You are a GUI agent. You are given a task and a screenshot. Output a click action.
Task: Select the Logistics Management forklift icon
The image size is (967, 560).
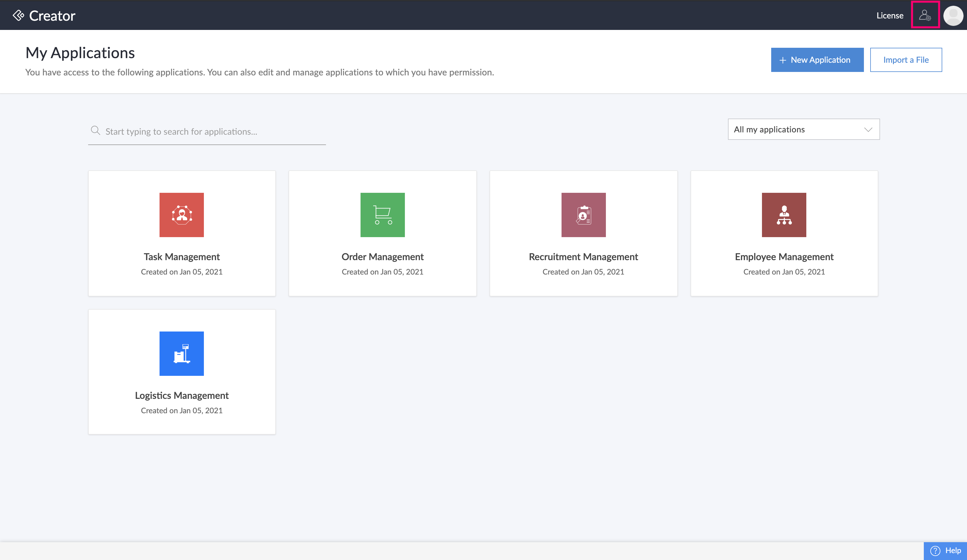(181, 354)
